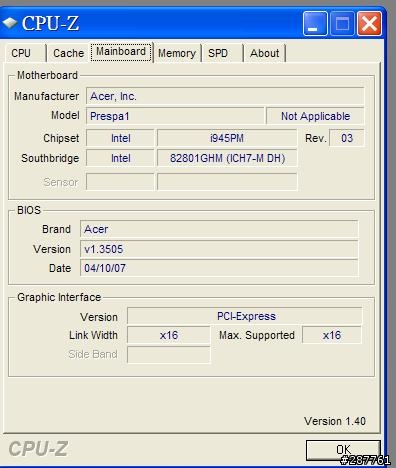Click the Graphic Interface group label
Screen dimensions: 396x468
59,297
